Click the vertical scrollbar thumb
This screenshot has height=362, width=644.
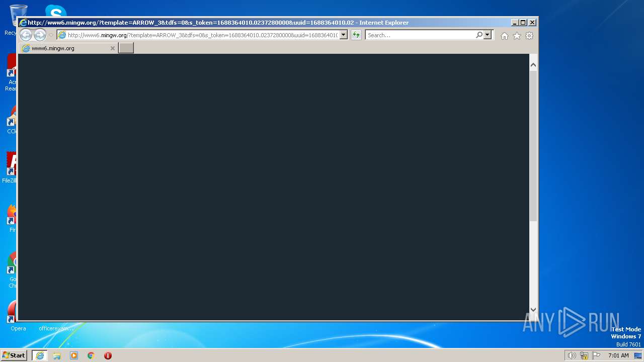pos(533,146)
